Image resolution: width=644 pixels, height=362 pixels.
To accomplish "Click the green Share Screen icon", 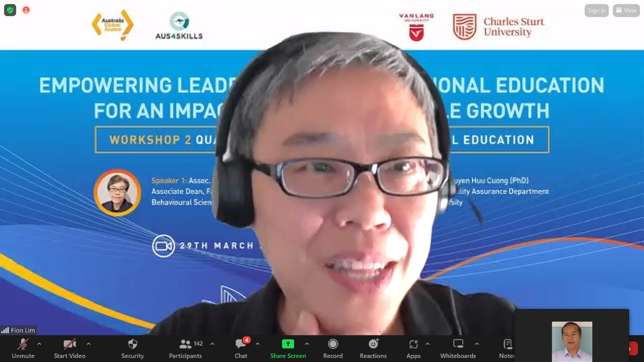I will (x=288, y=344).
